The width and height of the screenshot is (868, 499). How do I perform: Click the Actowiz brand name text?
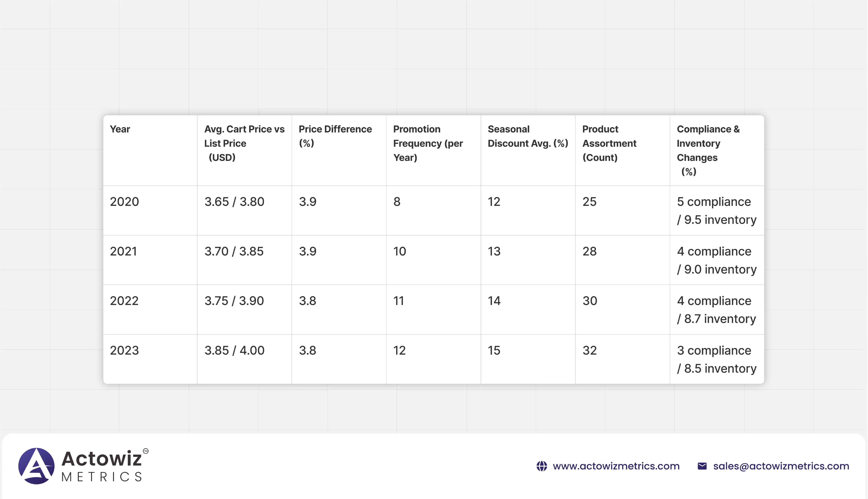pos(101,459)
